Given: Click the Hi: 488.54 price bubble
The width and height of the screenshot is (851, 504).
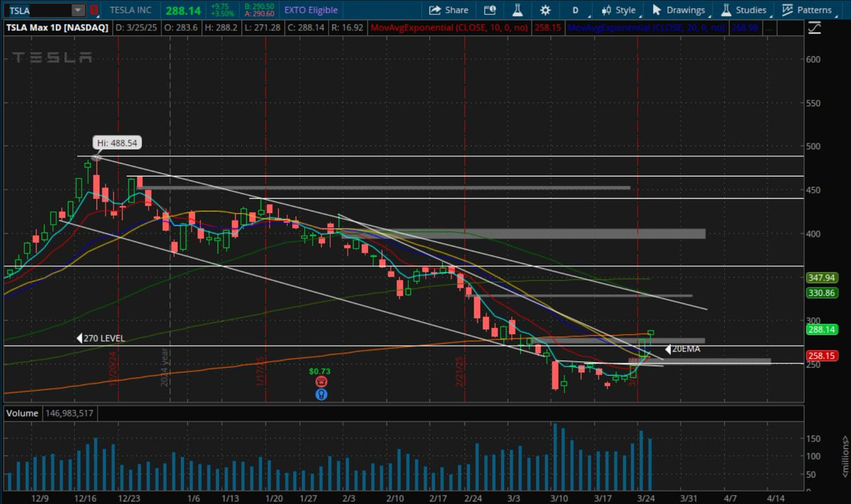Looking at the screenshot, I should [116, 143].
